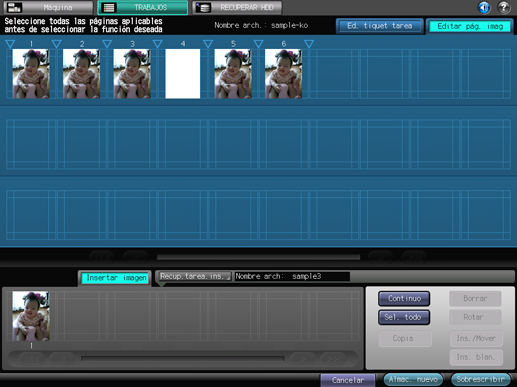Select Ed. tiquet tarea tab
Image resolution: width=517 pixels, height=387 pixels.
[380, 26]
